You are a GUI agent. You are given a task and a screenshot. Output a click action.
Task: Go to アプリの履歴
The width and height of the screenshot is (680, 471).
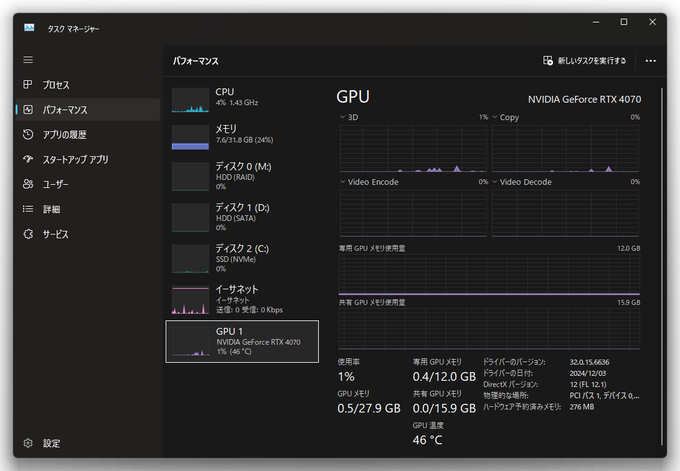click(x=88, y=134)
